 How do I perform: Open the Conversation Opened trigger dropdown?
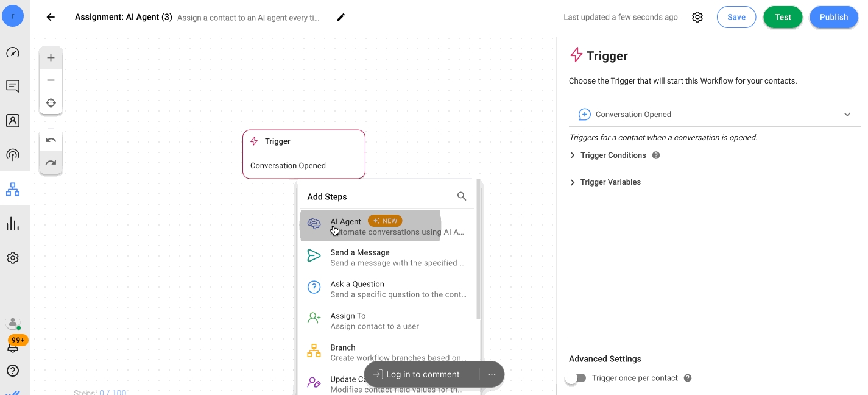(714, 115)
